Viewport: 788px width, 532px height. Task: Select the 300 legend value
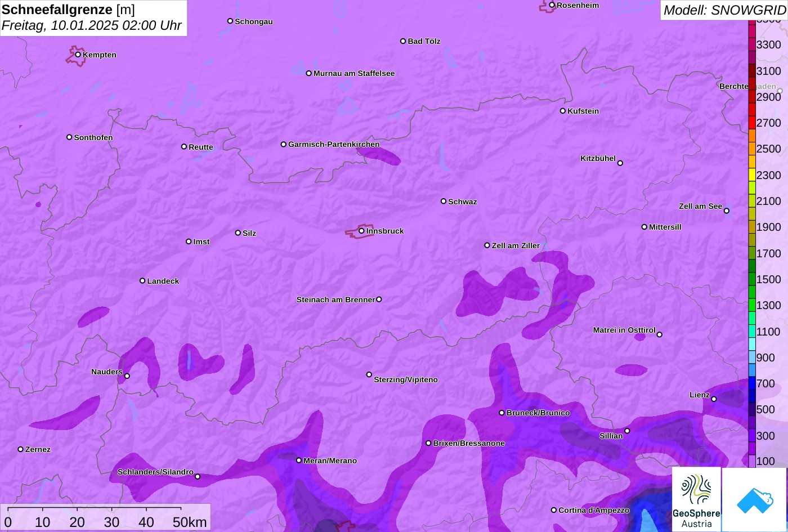(766, 436)
